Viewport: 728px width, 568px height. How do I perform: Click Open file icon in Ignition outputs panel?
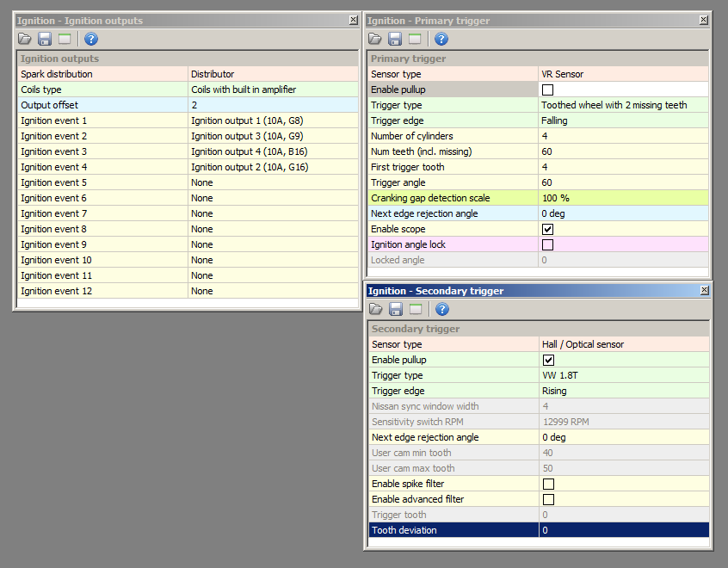pos(24,39)
